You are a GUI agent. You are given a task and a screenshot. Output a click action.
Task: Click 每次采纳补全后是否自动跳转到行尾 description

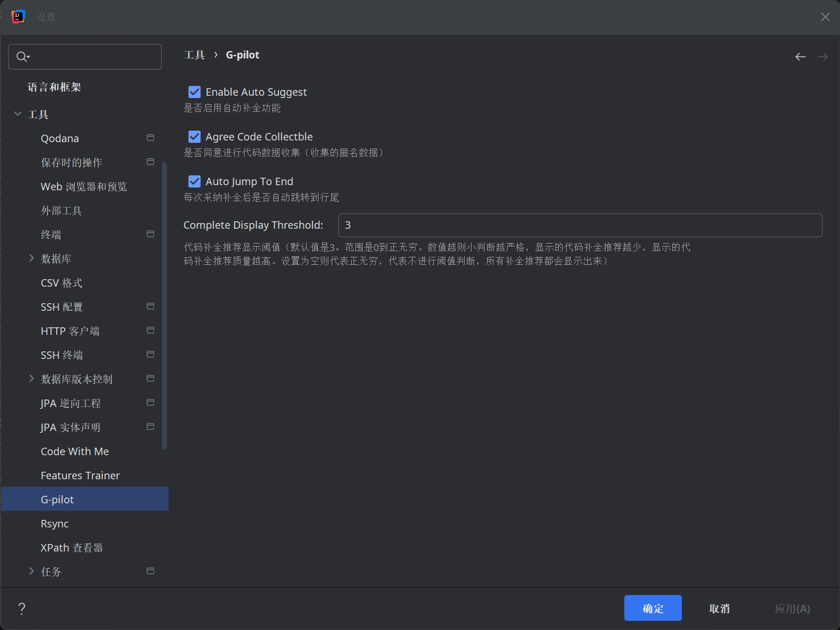tap(261, 197)
